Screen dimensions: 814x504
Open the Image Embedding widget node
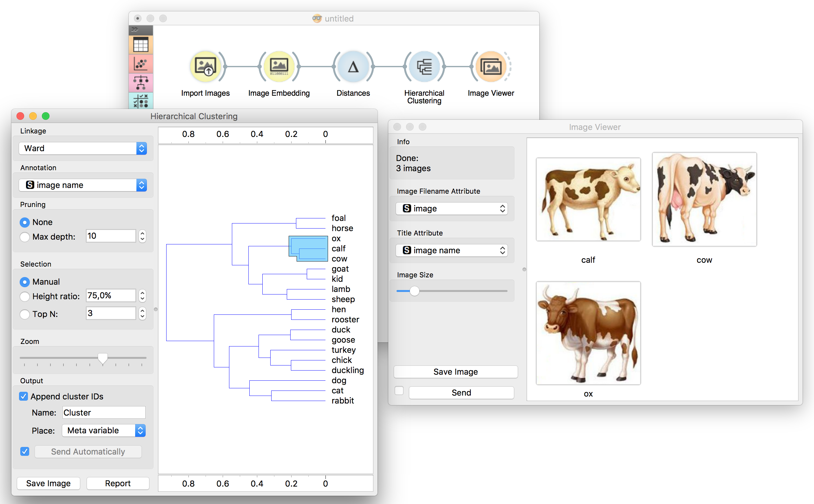[279, 67]
